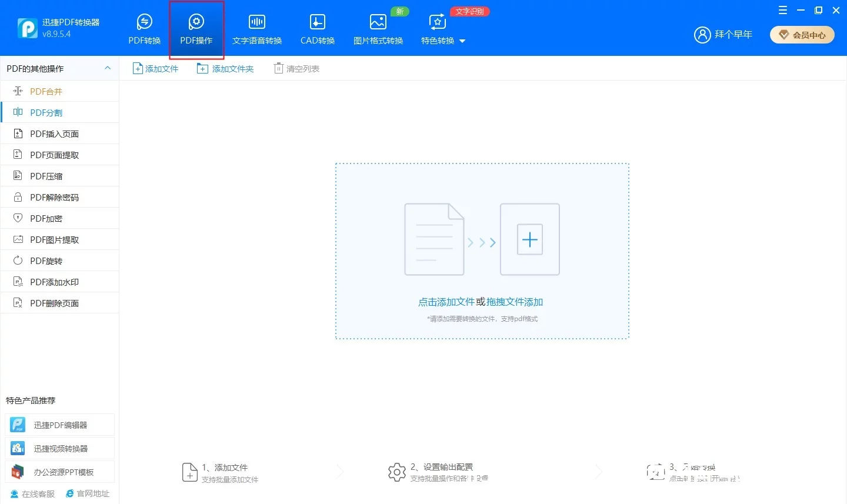
Task: Open the CAD转换 tab
Action: click(318, 29)
